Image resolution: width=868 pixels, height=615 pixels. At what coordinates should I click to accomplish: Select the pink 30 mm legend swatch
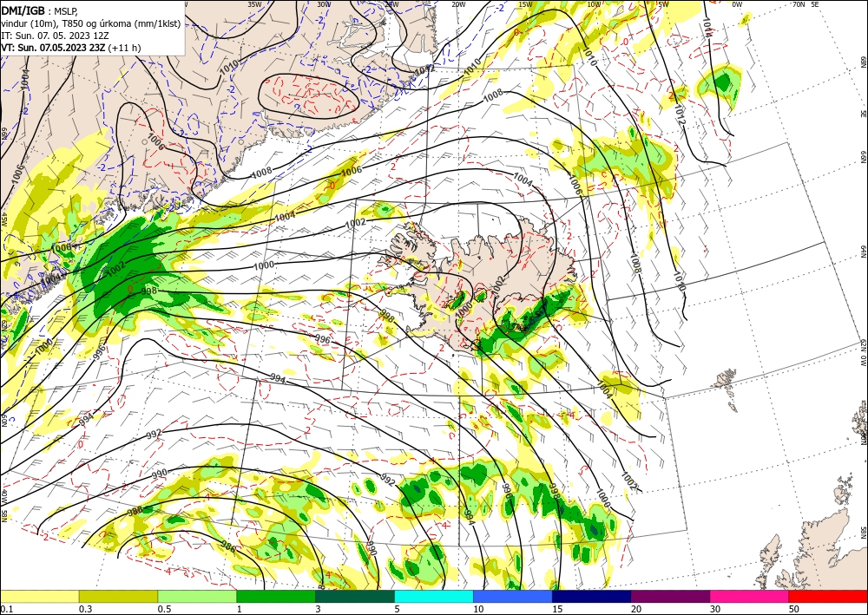(750, 596)
